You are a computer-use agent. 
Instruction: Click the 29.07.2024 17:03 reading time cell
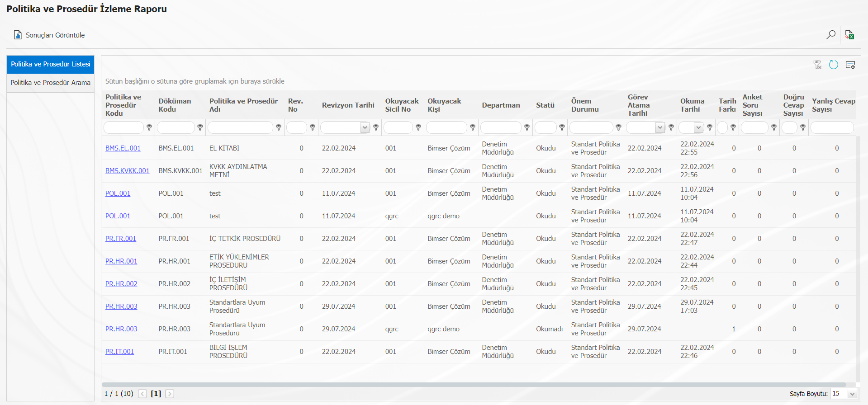point(697,306)
